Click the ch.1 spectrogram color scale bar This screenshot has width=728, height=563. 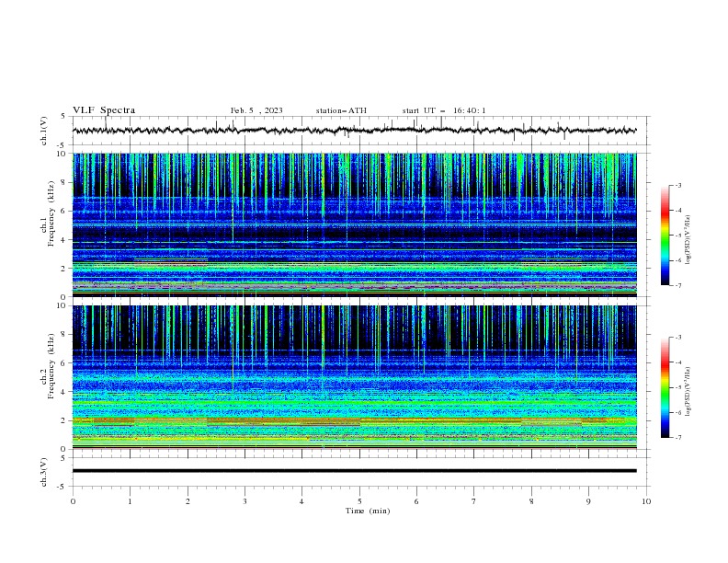pyautogui.click(x=665, y=236)
